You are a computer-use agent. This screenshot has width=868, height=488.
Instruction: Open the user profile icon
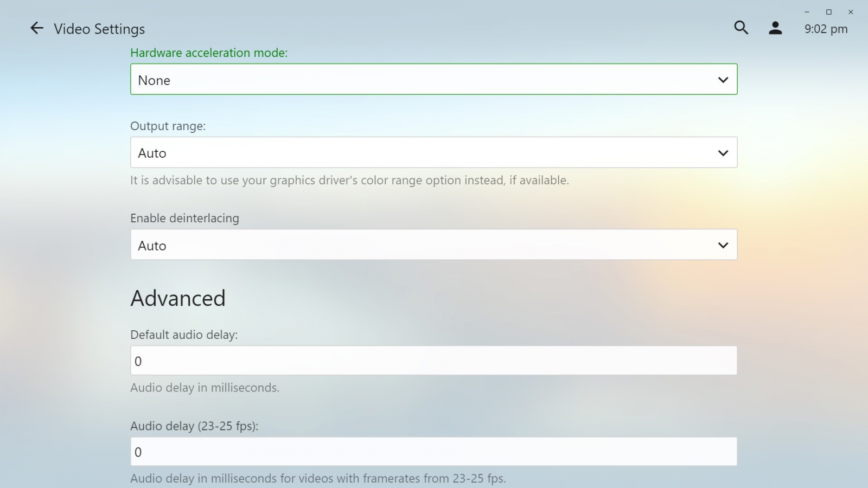(775, 28)
